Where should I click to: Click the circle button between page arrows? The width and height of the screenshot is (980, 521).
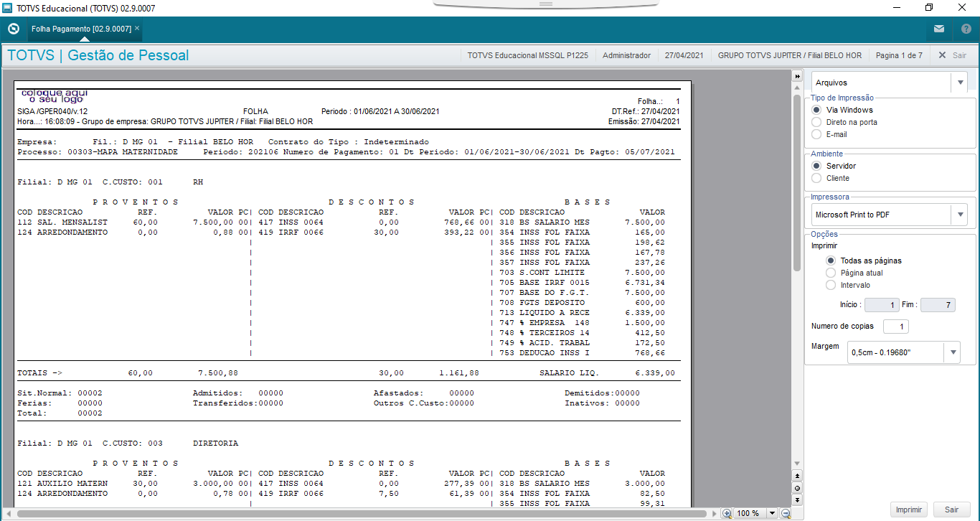796,487
